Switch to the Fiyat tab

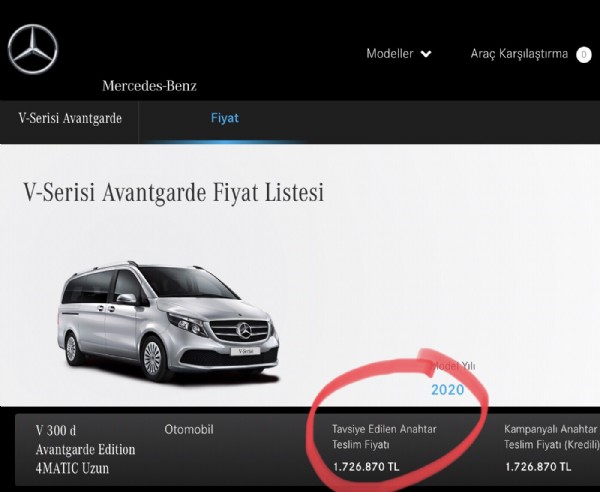(x=225, y=118)
